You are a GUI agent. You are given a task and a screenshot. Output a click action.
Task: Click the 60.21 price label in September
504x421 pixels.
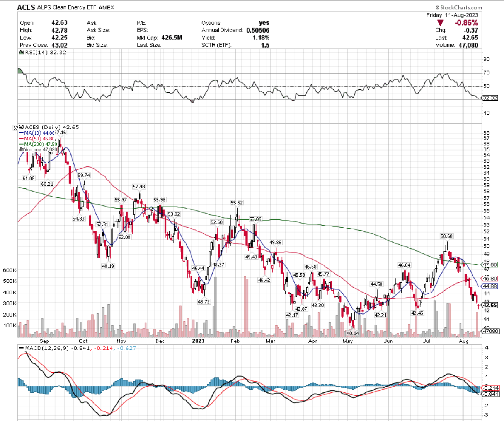[47, 184]
